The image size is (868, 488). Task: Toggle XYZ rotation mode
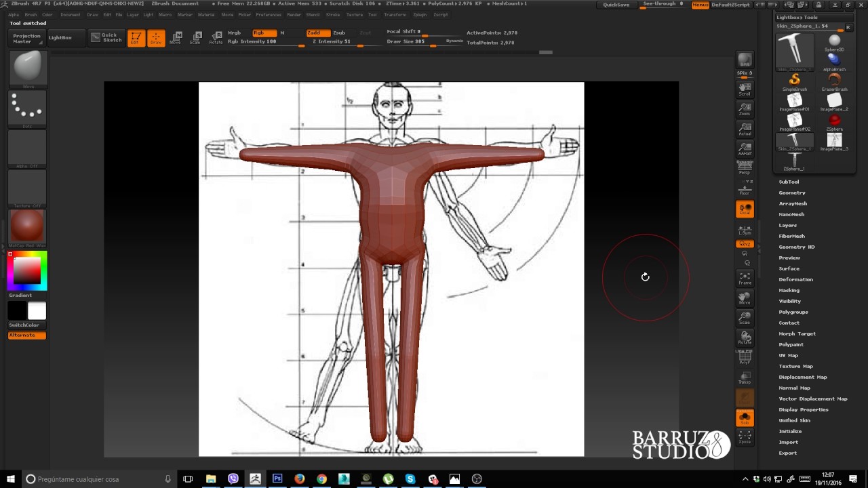[x=745, y=244]
